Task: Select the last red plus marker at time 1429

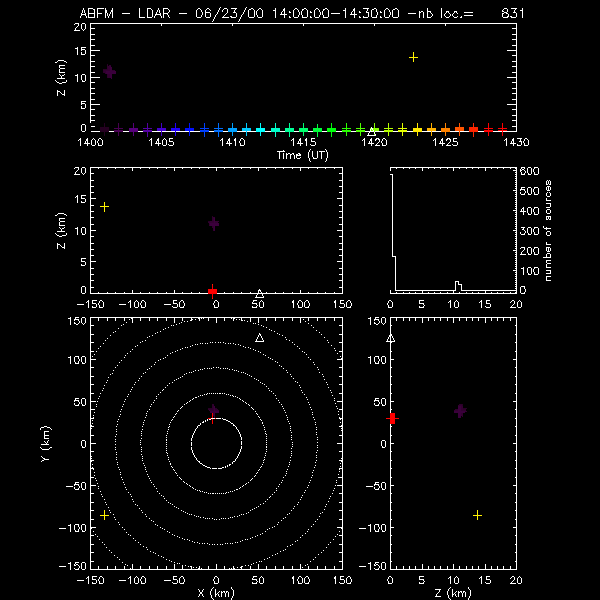Action: [x=502, y=129]
